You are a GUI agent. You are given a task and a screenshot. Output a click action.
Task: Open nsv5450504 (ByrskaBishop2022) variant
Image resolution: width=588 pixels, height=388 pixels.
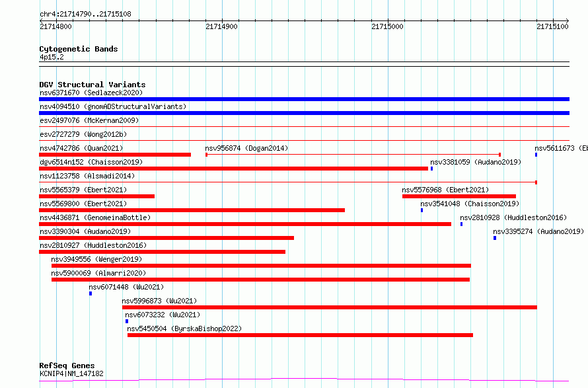(x=184, y=329)
